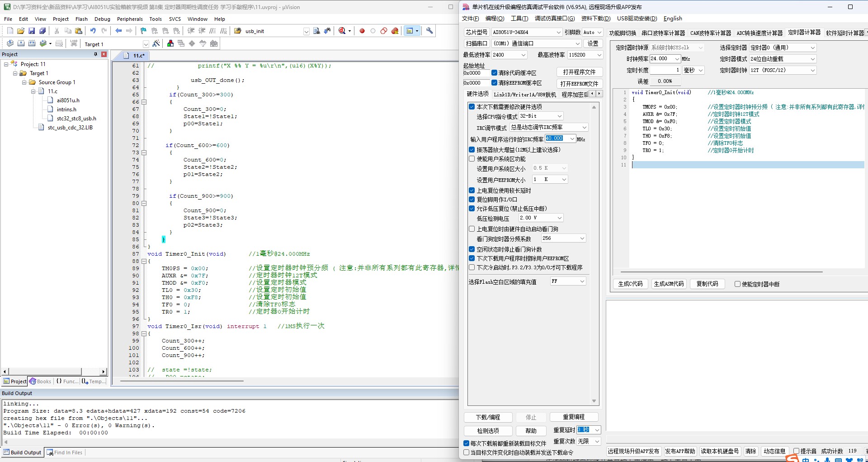Image resolution: width=868 pixels, height=462 pixels.
Task: Click the Download LOAD icon
Action: point(74,43)
